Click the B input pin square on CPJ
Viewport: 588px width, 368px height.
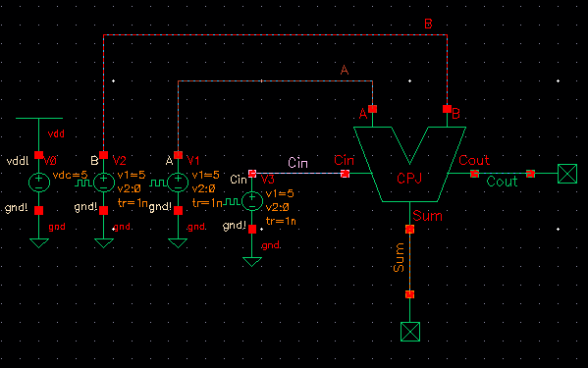coord(447,109)
